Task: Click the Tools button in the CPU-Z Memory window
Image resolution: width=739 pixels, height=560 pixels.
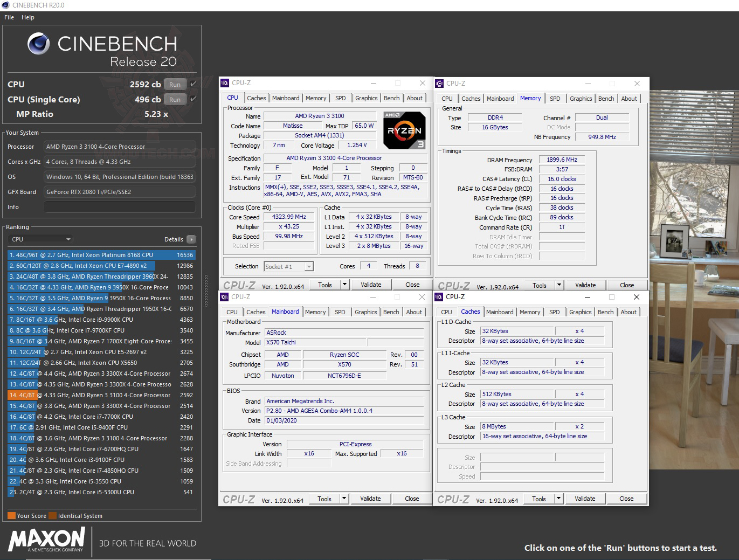Action: tap(540, 285)
